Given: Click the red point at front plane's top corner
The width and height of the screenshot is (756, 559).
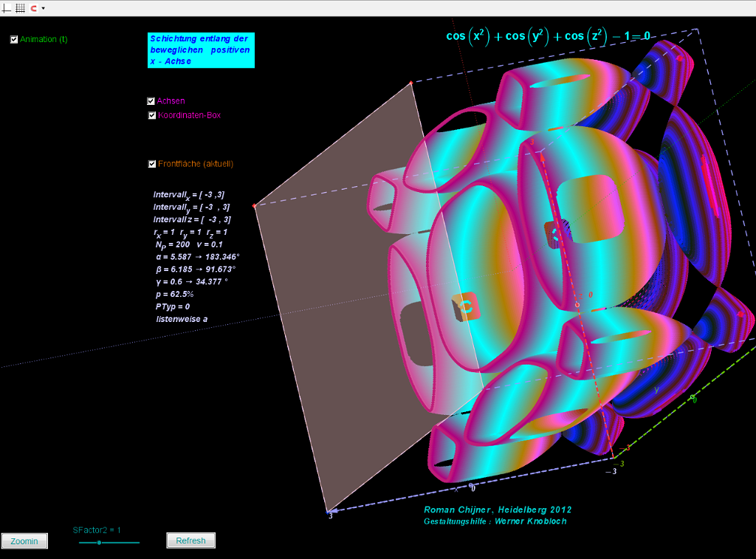Looking at the screenshot, I should pos(410,83).
